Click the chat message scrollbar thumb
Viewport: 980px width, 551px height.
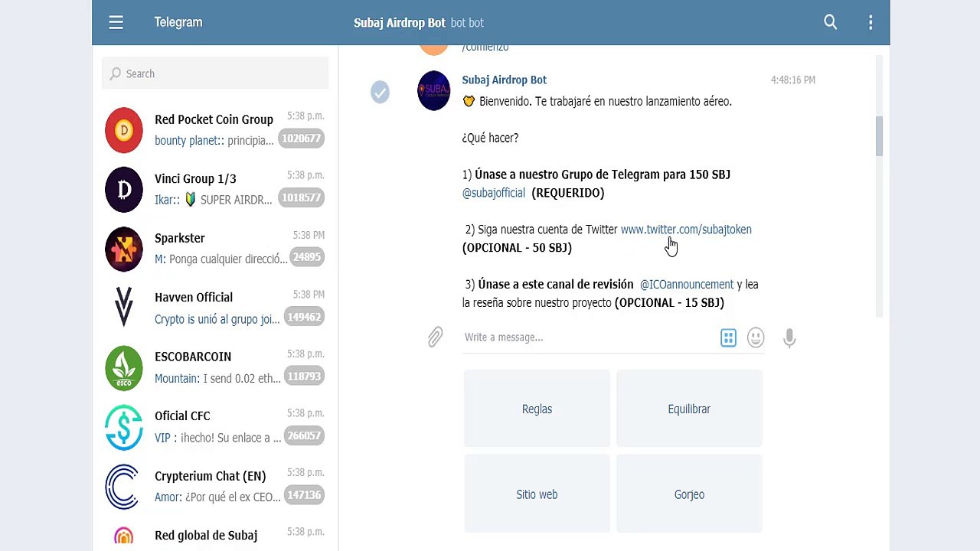pos(879,136)
